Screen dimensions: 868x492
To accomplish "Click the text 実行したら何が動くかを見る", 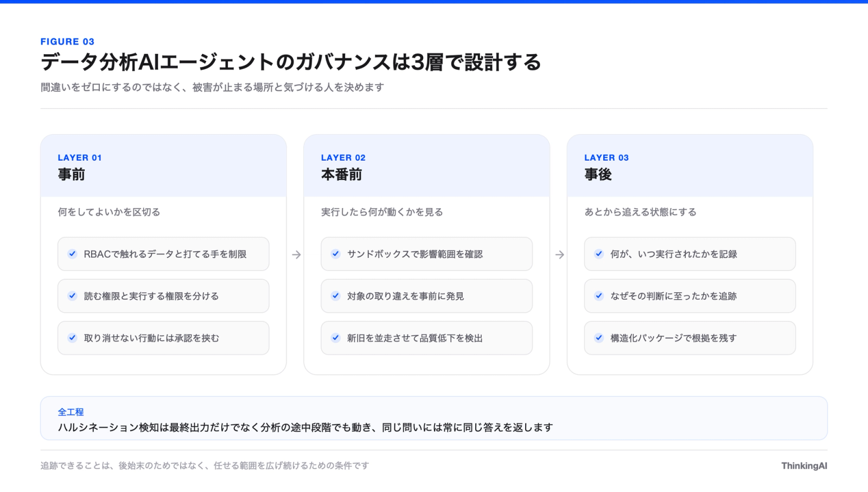I will pyautogui.click(x=382, y=212).
